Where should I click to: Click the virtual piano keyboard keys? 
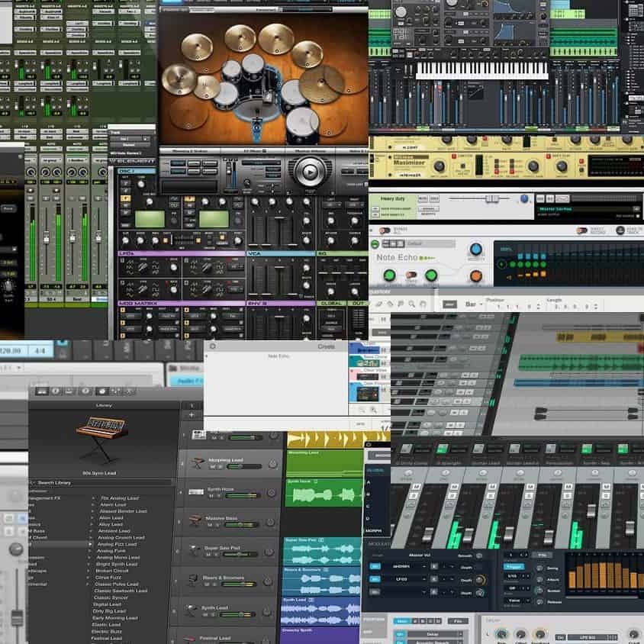[x=481, y=71]
